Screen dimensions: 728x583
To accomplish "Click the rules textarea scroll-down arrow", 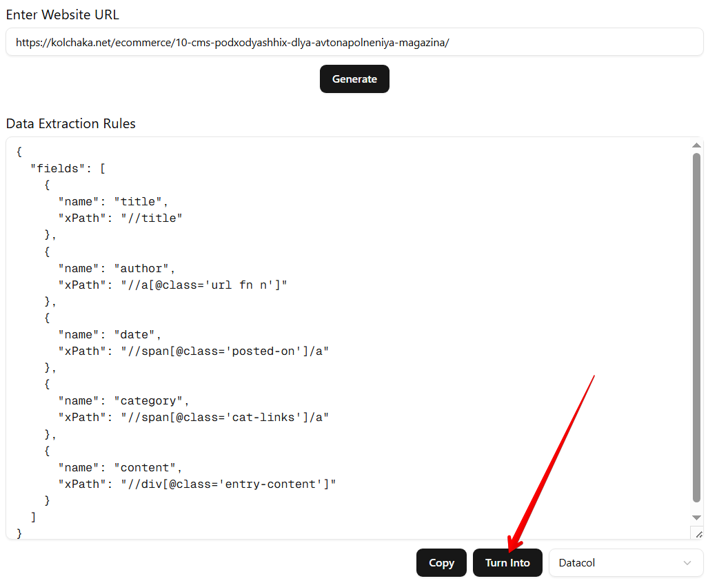I will (x=696, y=518).
